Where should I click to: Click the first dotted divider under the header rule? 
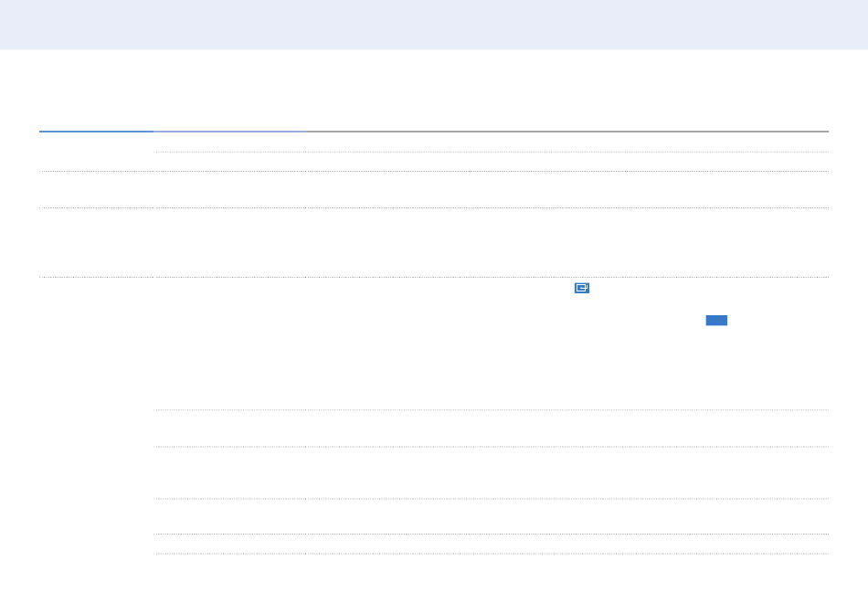[491, 152]
